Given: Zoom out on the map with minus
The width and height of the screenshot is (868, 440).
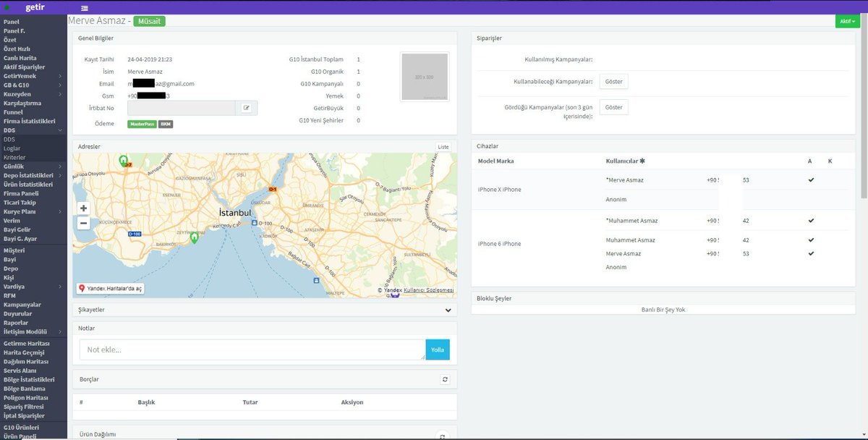Looking at the screenshot, I should click(x=84, y=224).
